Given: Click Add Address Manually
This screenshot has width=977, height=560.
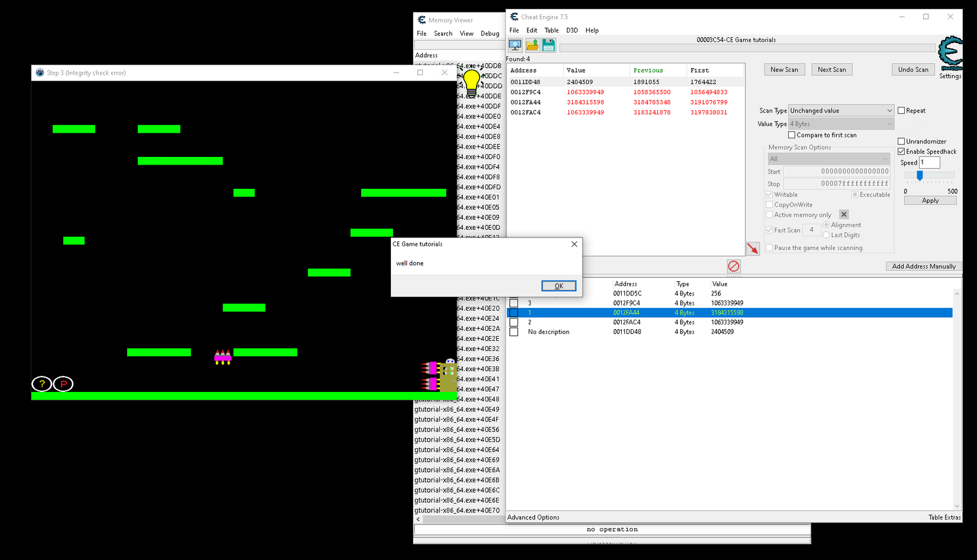Looking at the screenshot, I should pos(924,266).
